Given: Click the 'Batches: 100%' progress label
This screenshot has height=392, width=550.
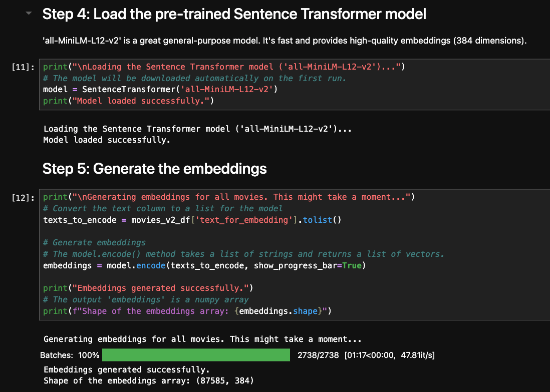Looking at the screenshot, I should (70, 355).
